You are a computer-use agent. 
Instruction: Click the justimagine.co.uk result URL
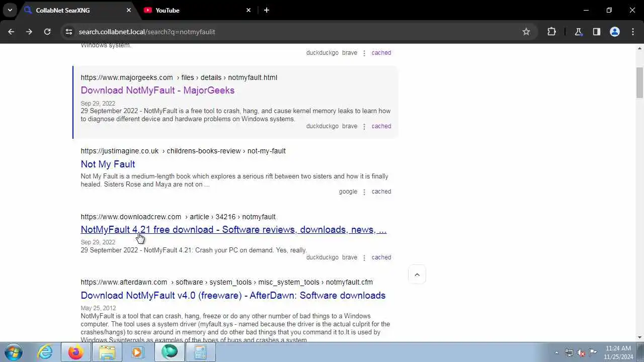[x=183, y=151]
